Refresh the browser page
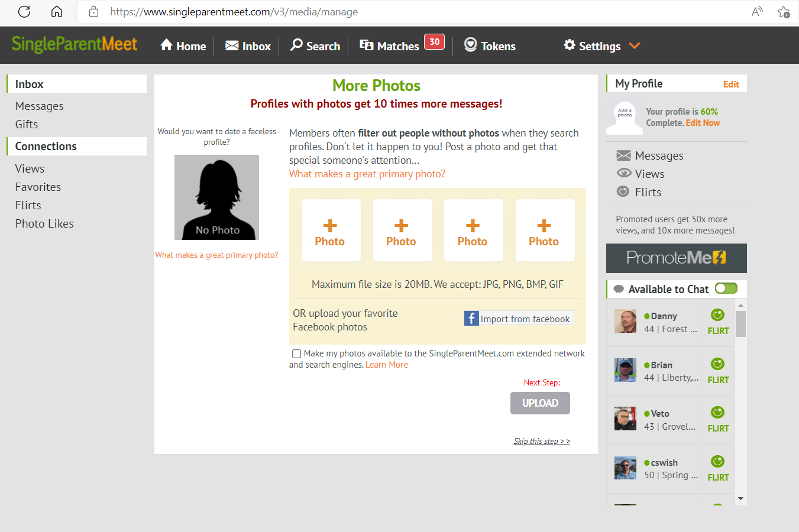 coord(24,11)
